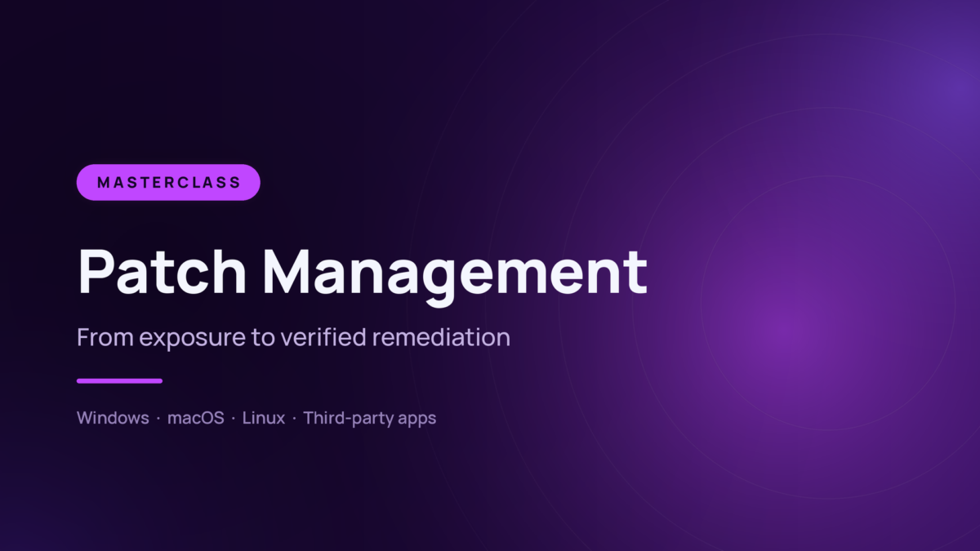
Task: Click the dot separator after Linux
Action: pyautogui.click(x=295, y=419)
